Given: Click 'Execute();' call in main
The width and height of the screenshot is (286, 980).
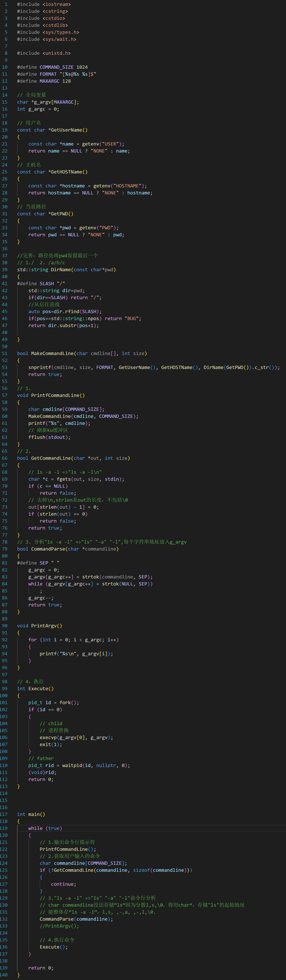Looking at the screenshot, I should 54,947.
